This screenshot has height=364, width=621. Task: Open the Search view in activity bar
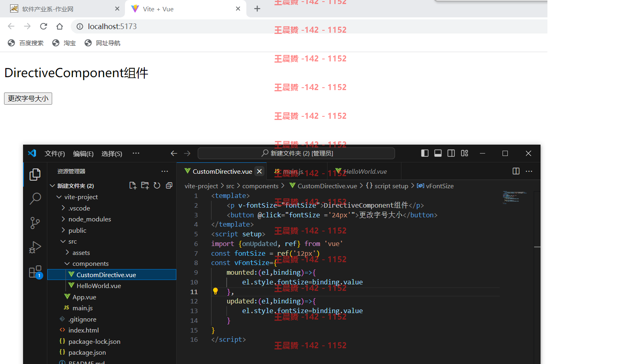35,198
